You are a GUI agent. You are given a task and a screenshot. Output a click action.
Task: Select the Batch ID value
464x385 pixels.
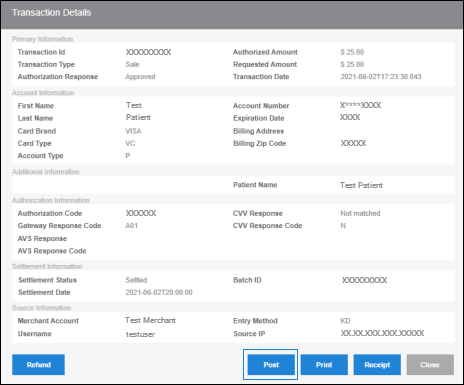click(365, 280)
